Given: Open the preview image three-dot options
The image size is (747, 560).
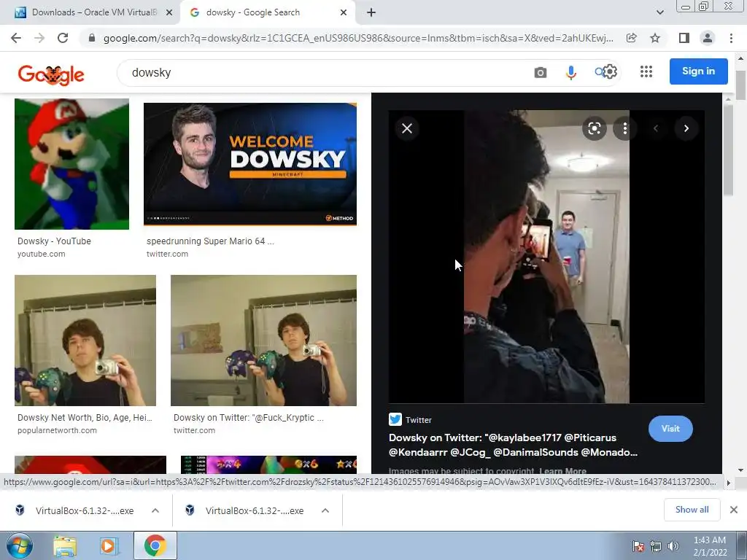Looking at the screenshot, I should click(x=625, y=128).
